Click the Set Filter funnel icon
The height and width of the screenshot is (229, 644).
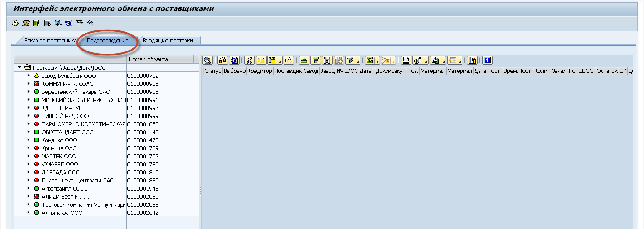click(x=351, y=60)
